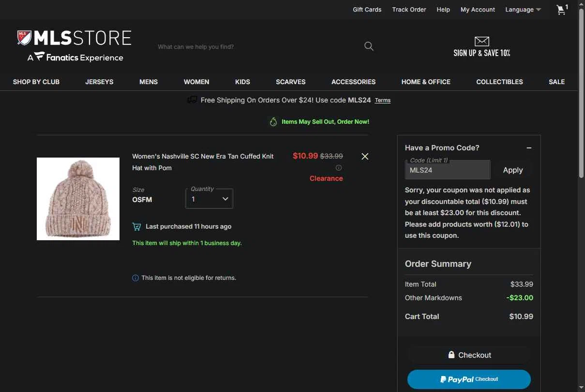Open the Jerseys menu
585x392 pixels.
[99, 82]
